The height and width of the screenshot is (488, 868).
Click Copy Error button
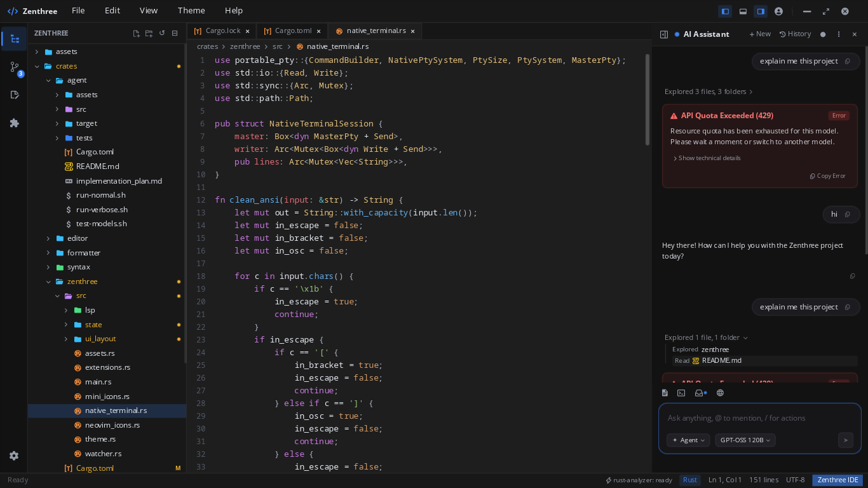(828, 176)
